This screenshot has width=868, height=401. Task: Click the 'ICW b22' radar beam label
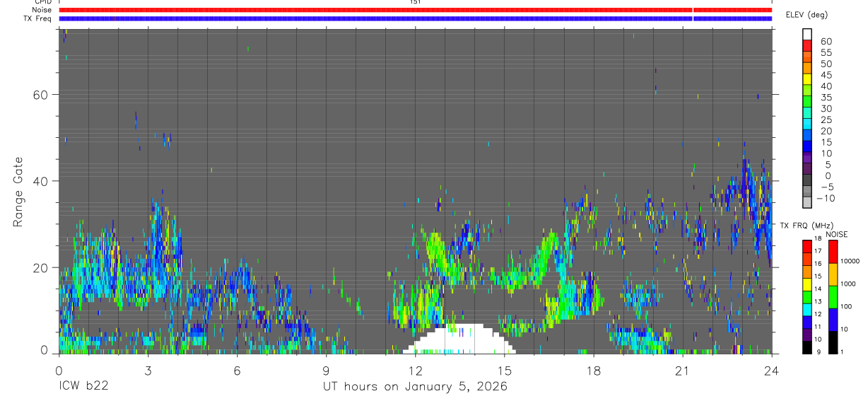85,387
